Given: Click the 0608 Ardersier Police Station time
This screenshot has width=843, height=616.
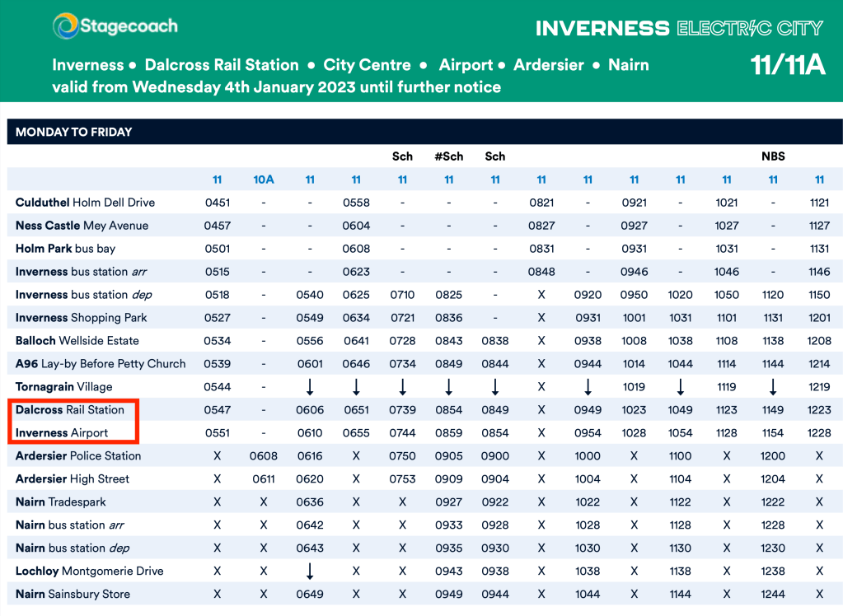Looking at the screenshot, I should pos(264,455).
